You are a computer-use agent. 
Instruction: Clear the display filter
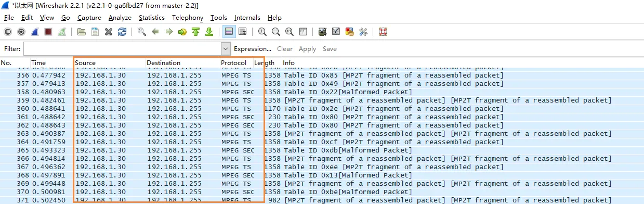285,49
